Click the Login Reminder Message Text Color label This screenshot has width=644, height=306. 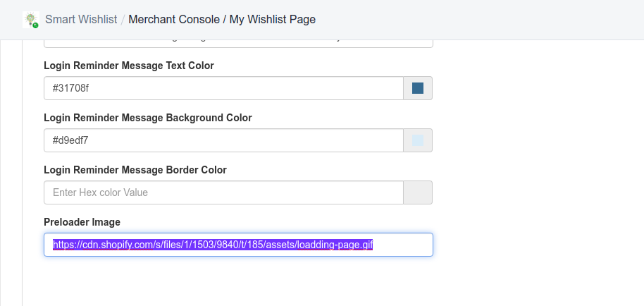(x=129, y=66)
